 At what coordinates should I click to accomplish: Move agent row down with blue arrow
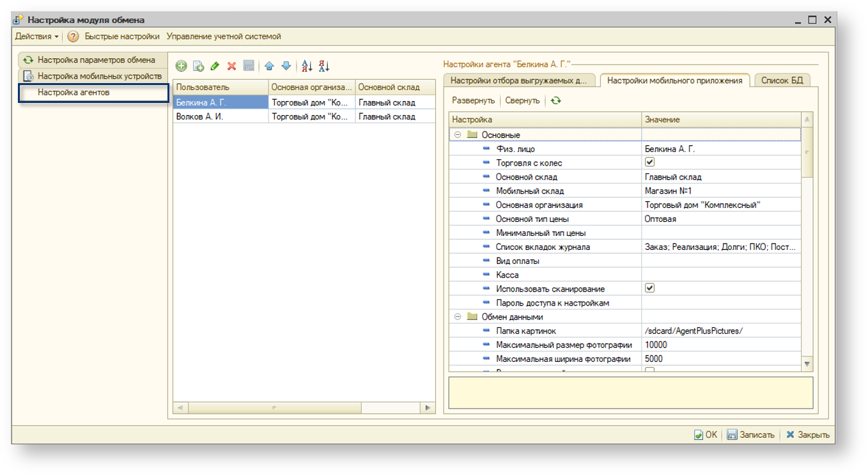click(286, 66)
